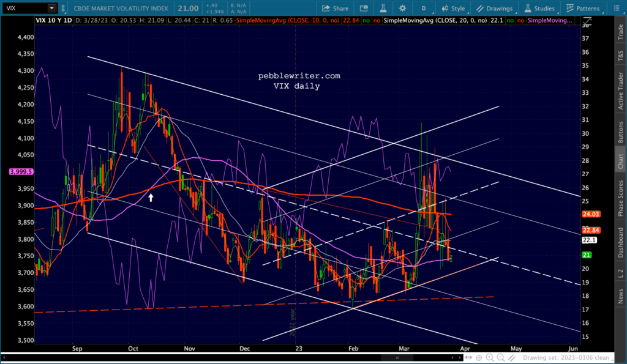Click the +1.94% change value
The width and height of the screenshot is (627, 364).
[214, 12]
